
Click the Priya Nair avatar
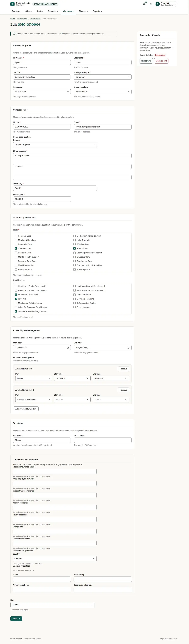tap(157, 4)
